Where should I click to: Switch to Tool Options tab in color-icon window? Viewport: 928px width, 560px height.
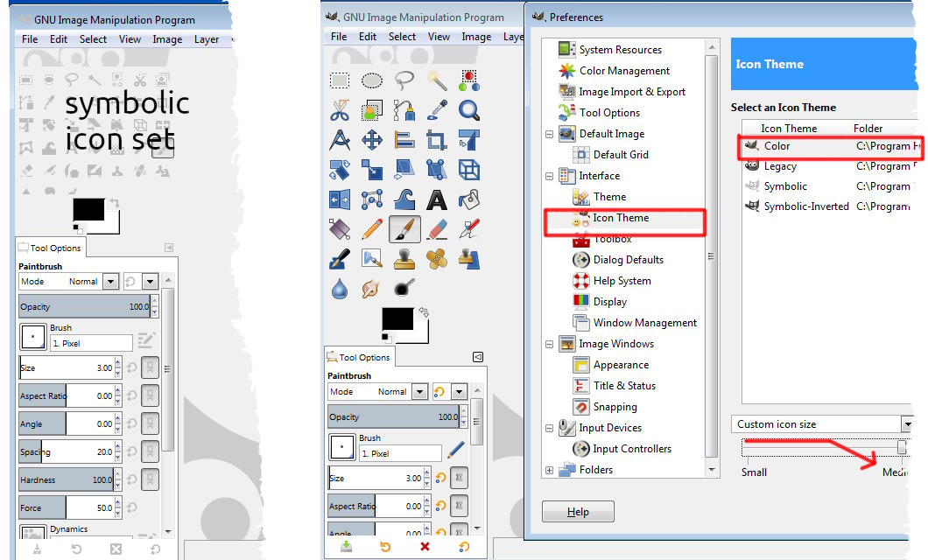click(359, 357)
